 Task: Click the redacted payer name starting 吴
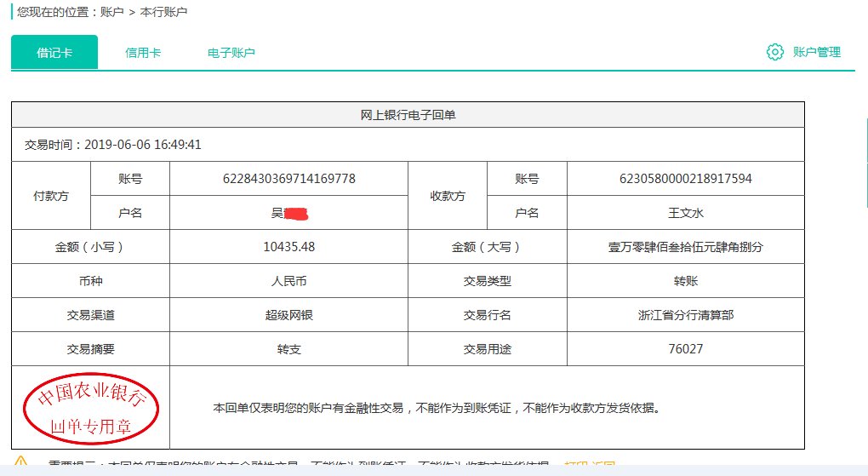(x=289, y=214)
